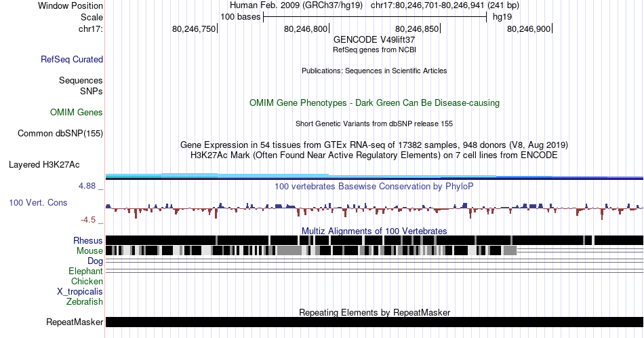644x338 pixels.
Task: Click the 80,246,900 ruler position
Action: click(529, 29)
